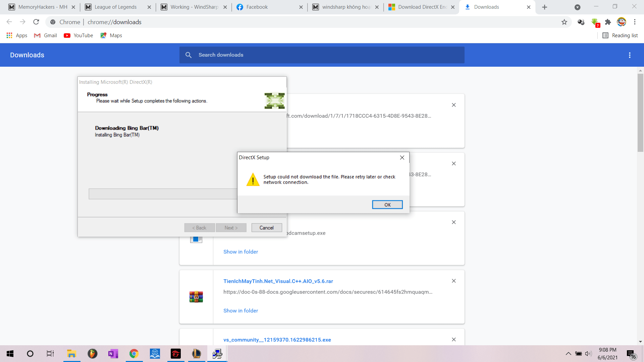Click the disabled Next button in the installer
The height and width of the screenshot is (362, 644).
click(231, 228)
